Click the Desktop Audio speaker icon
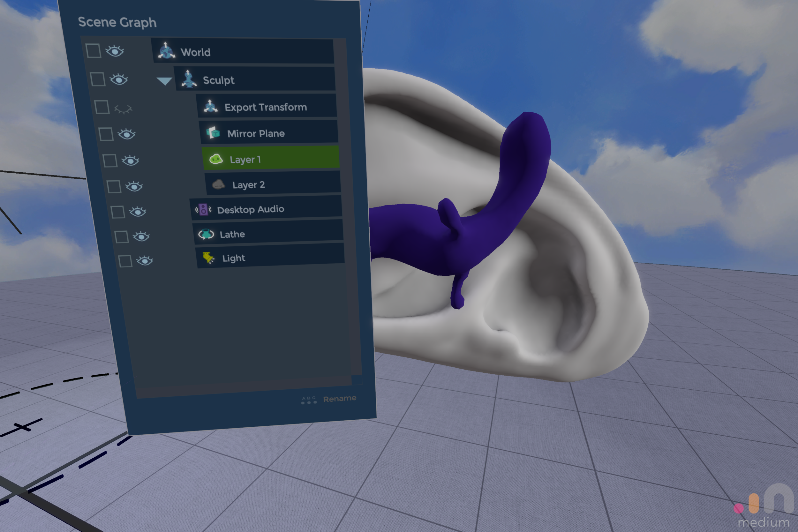Image resolution: width=798 pixels, height=532 pixels. [x=203, y=210]
